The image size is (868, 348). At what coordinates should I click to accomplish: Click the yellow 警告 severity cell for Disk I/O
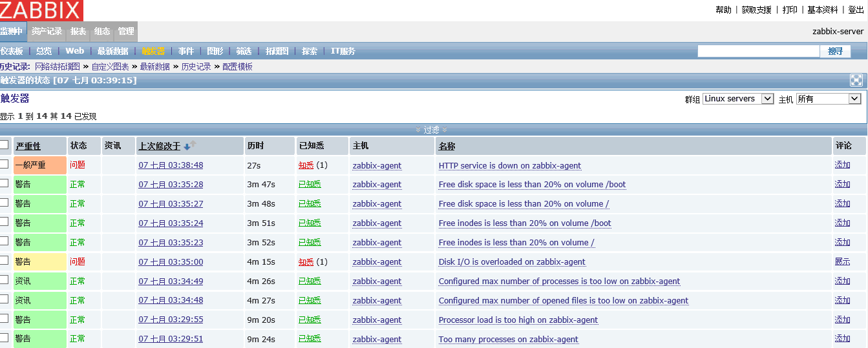click(x=39, y=261)
